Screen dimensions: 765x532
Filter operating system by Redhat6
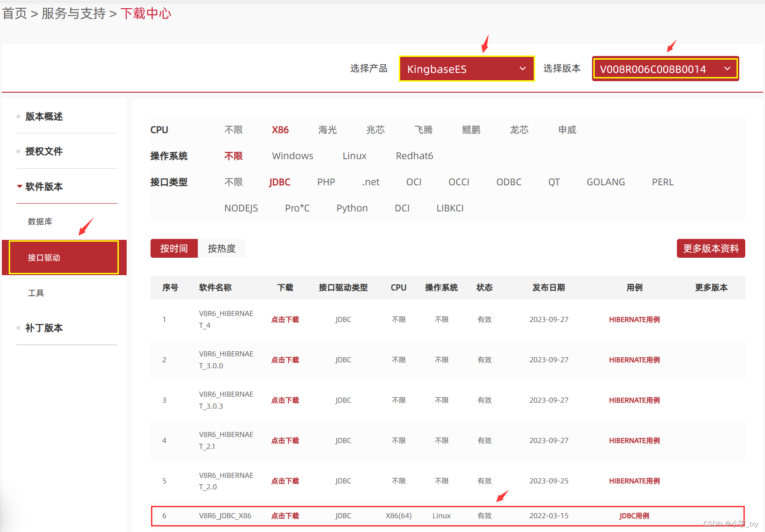414,156
